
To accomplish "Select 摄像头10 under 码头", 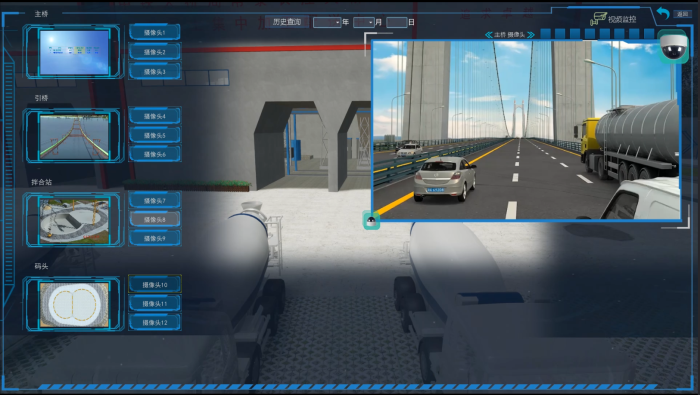I will (154, 285).
